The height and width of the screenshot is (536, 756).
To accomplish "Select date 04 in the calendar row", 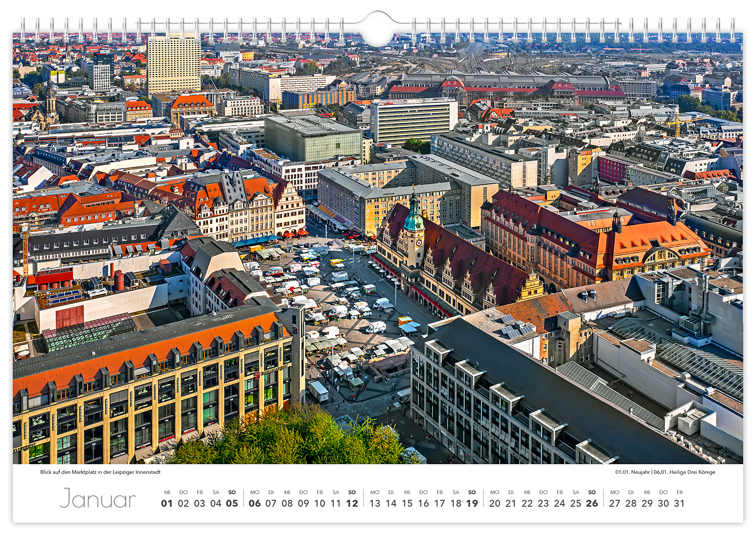I will pos(216,503).
